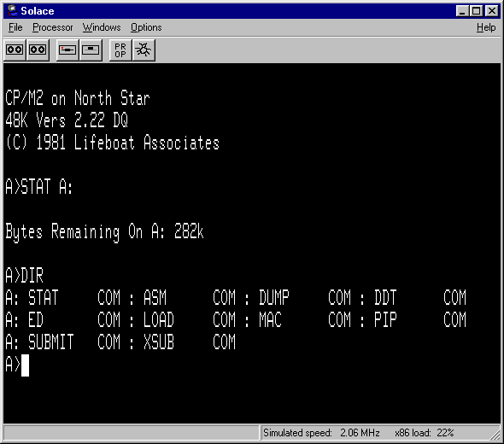
Task: Click the second cassette tape icon
Action: 38,50
